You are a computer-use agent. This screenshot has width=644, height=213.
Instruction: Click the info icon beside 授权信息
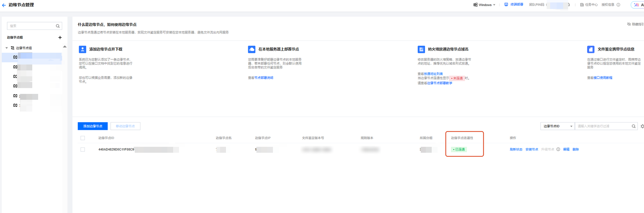tap(618, 5)
